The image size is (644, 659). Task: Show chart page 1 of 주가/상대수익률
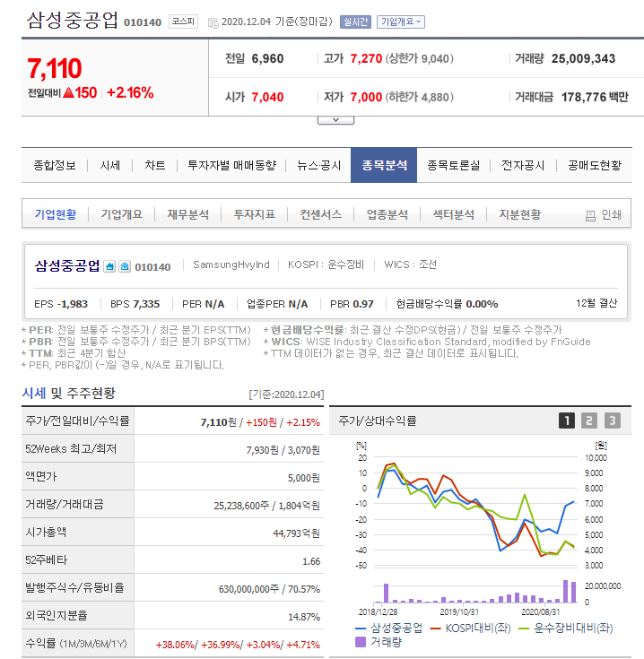tap(567, 421)
